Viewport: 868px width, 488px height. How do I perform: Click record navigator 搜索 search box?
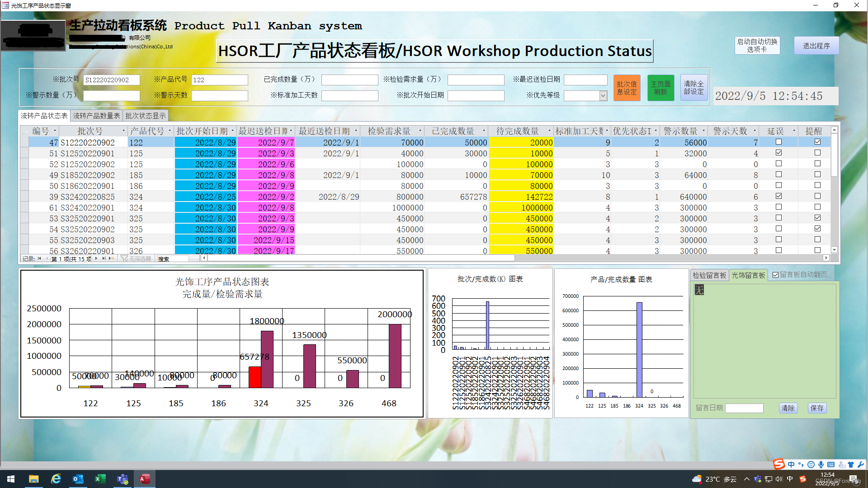point(173,258)
